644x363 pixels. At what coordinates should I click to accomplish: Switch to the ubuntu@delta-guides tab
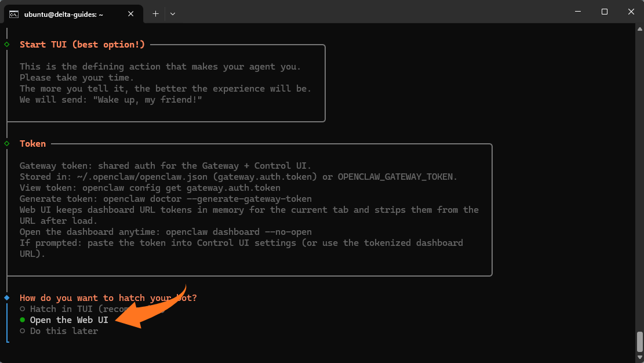coord(64,14)
